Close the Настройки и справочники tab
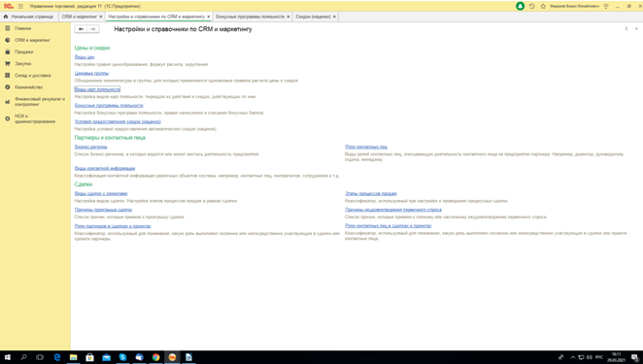Viewport: 643px width, 364px height. (208, 17)
